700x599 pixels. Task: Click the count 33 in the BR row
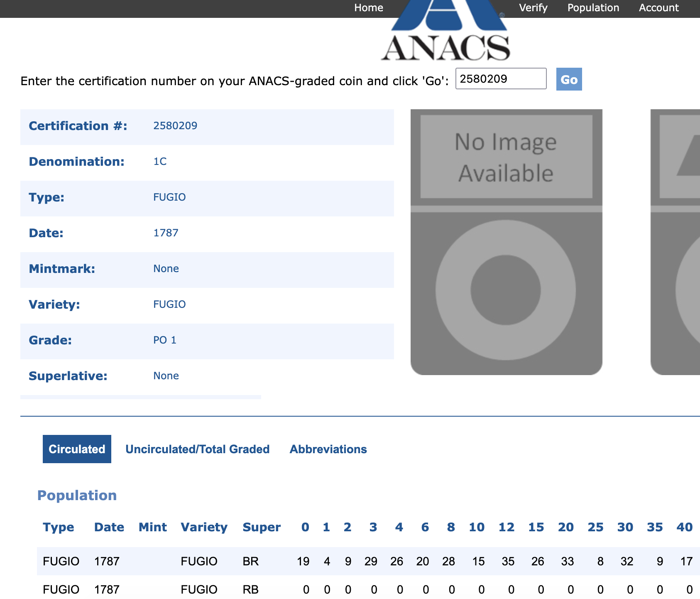click(568, 562)
